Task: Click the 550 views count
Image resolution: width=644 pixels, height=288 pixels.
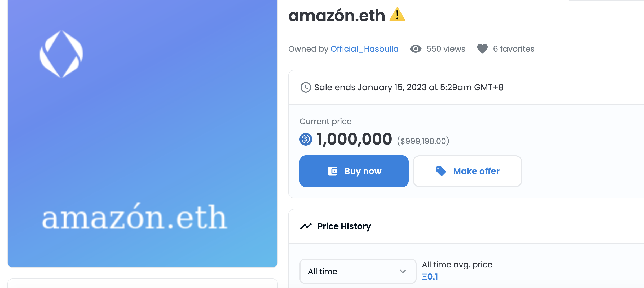Action: 445,49
